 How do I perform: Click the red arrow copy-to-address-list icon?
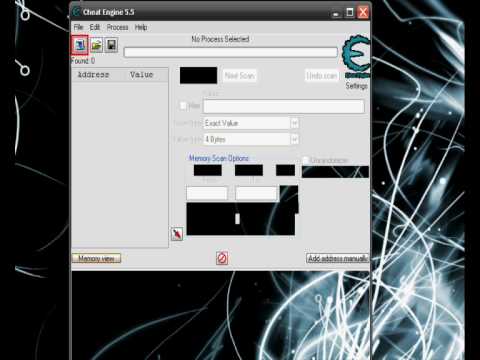(177, 234)
